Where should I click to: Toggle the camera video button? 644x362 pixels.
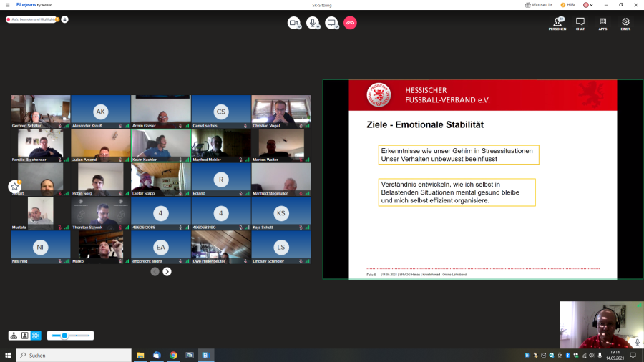293,23
